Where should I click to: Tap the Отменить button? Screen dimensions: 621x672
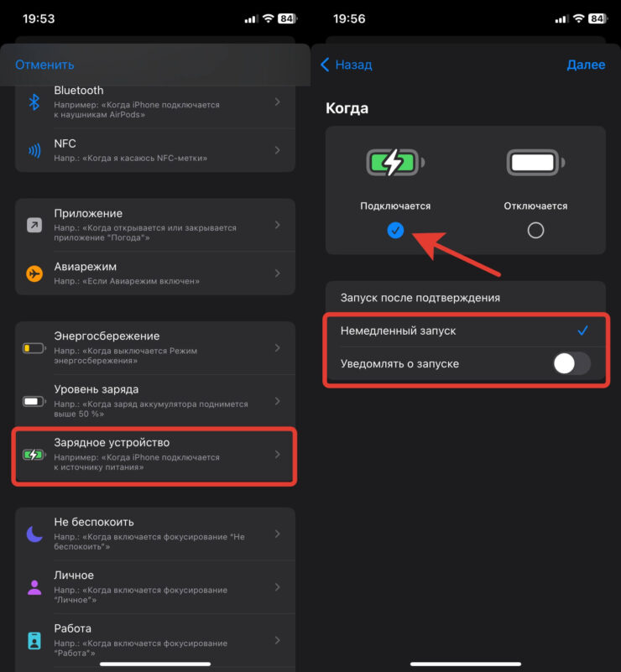(44, 65)
